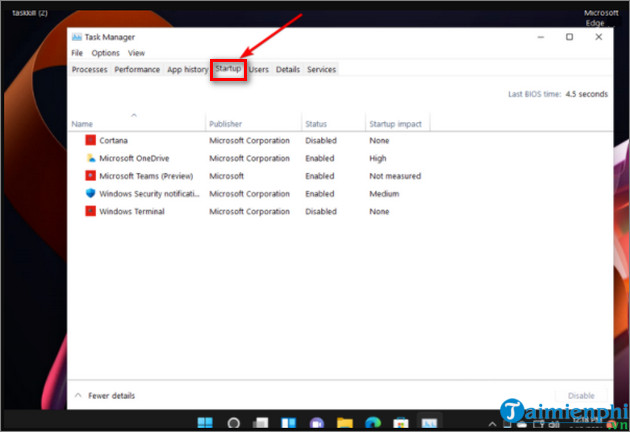The image size is (630, 432).
Task: Switch to the Details tab
Action: [288, 70]
